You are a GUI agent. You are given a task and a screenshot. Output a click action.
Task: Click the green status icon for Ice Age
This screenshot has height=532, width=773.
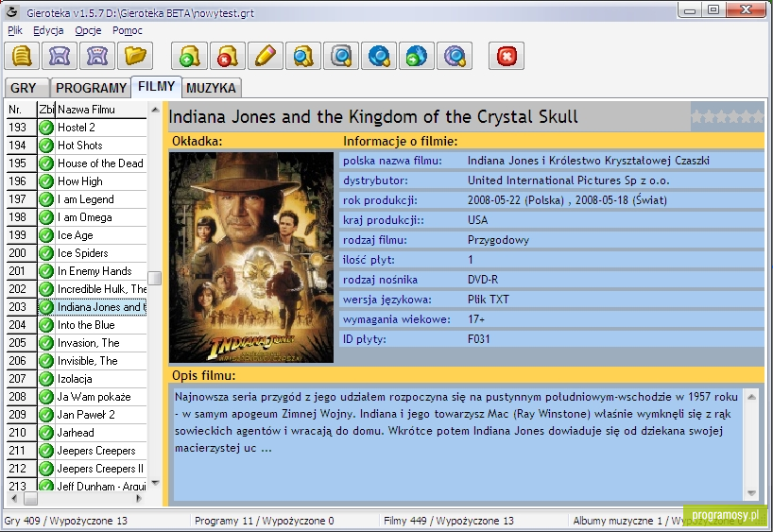pyautogui.click(x=46, y=235)
